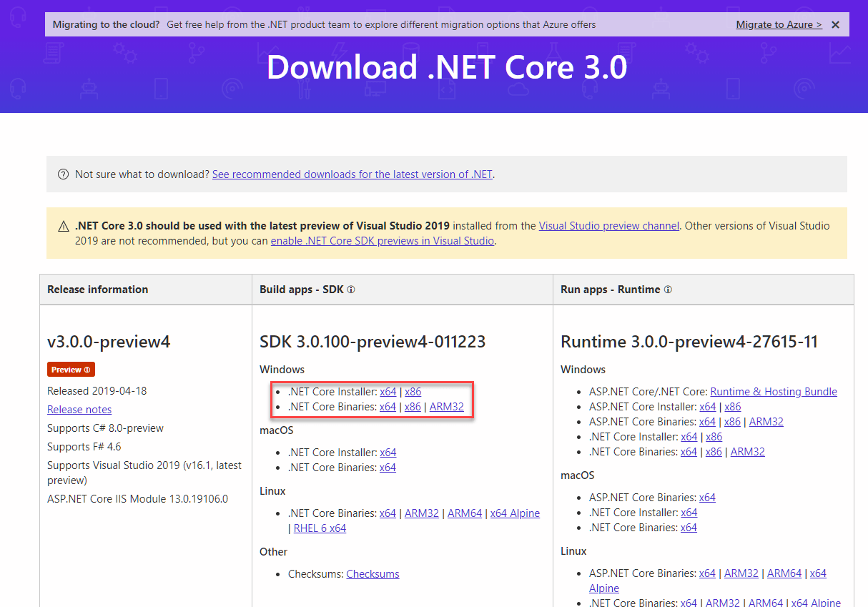Viewport: 868px width, 607px height.
Task: Select the Released 2019-04-18 text
Action: [x=97, y=391]
